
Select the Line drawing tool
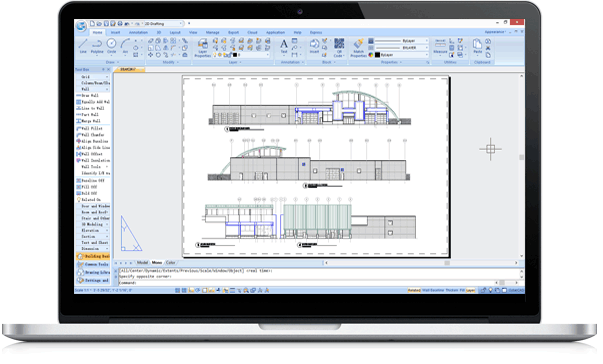tap(83, 46)
